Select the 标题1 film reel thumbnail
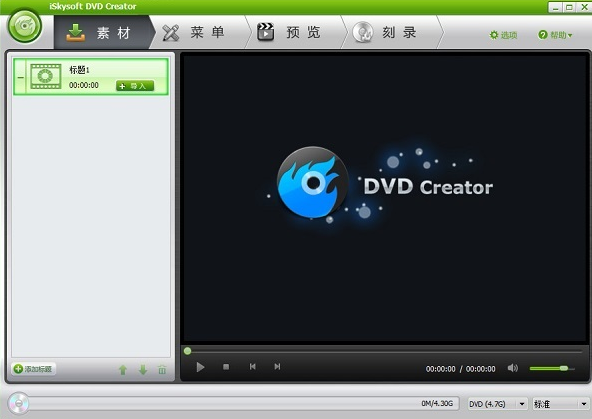The width and height of the screenshot is (592, 419). click(45, 76)
